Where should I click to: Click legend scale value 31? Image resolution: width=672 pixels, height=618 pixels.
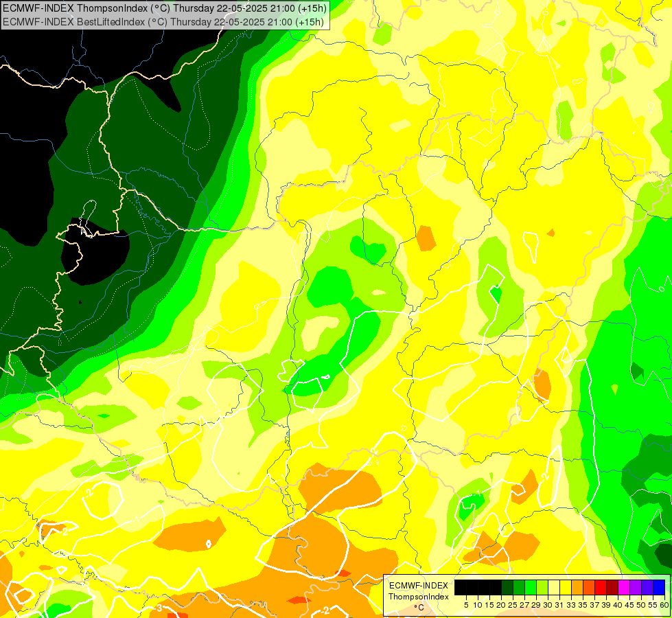pyautogui.click(x=559, y=605)
